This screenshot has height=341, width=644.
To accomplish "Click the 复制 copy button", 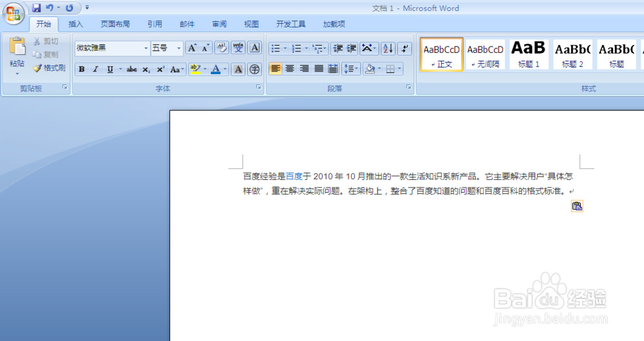I will [46, 55].
